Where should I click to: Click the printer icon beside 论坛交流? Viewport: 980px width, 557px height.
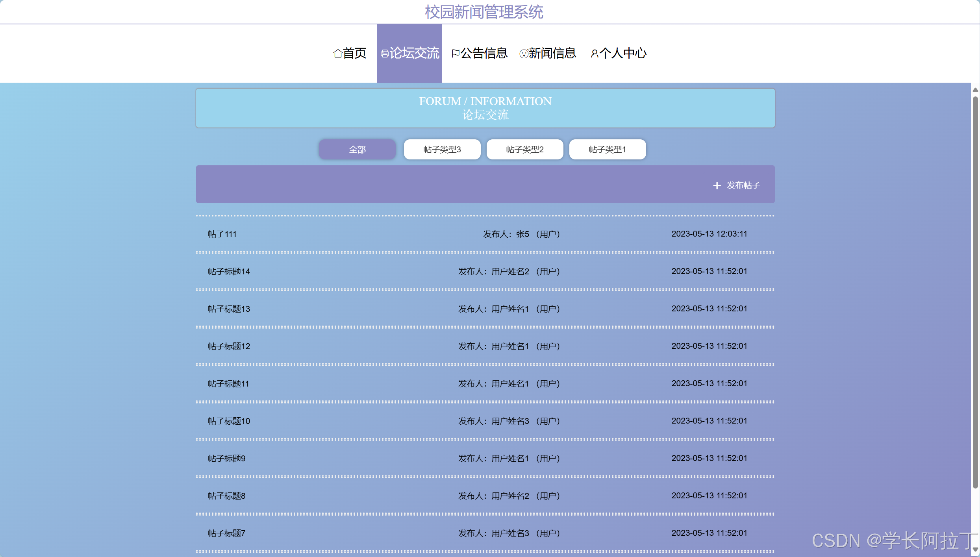[385, 54]
